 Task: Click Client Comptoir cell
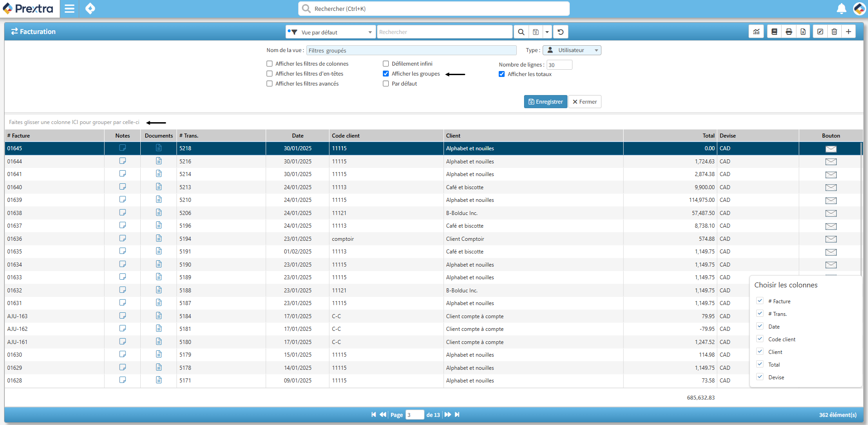pyautogui.click(x=534, y=239)
